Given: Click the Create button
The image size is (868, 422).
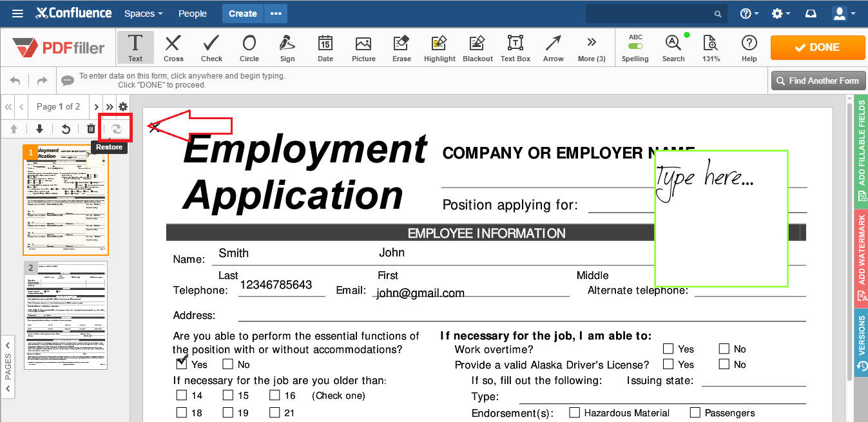Looking at the screenshot, I should pyautogui.click(x=243, y=13).
